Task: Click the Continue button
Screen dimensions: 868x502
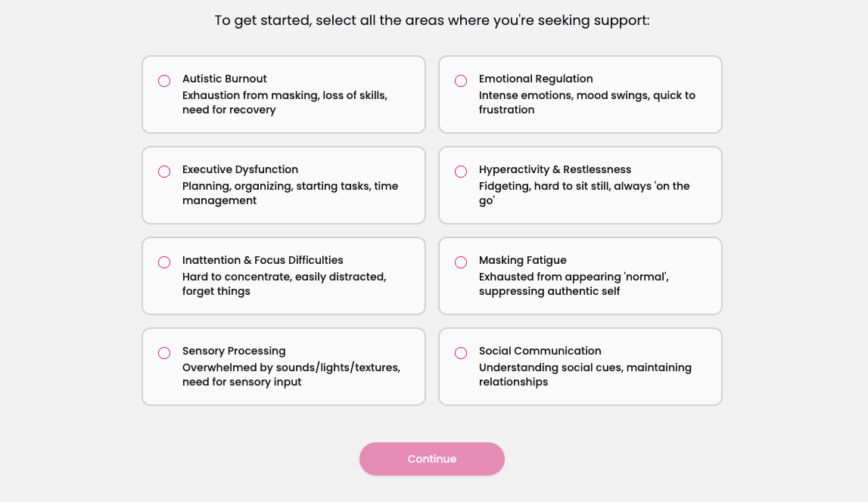Action: coord(432,459)
